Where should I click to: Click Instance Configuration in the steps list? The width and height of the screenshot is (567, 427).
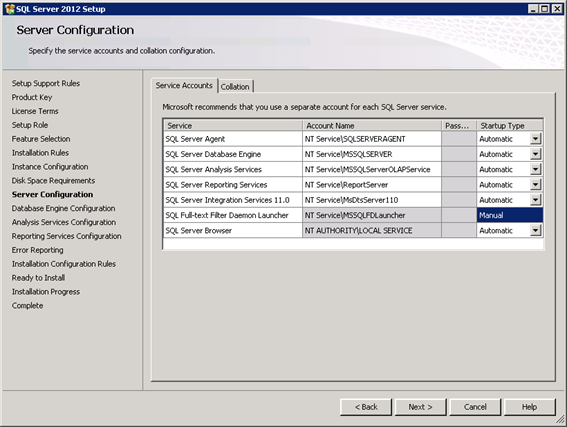click(x=50, y=167)
